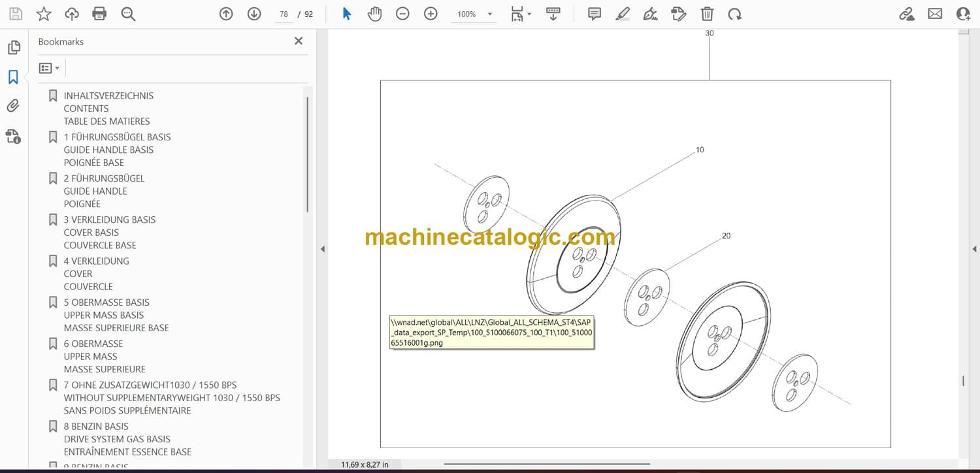Go to the previous page arrow
This screenshot has width=980, height=473.
(x=226, y=14)
